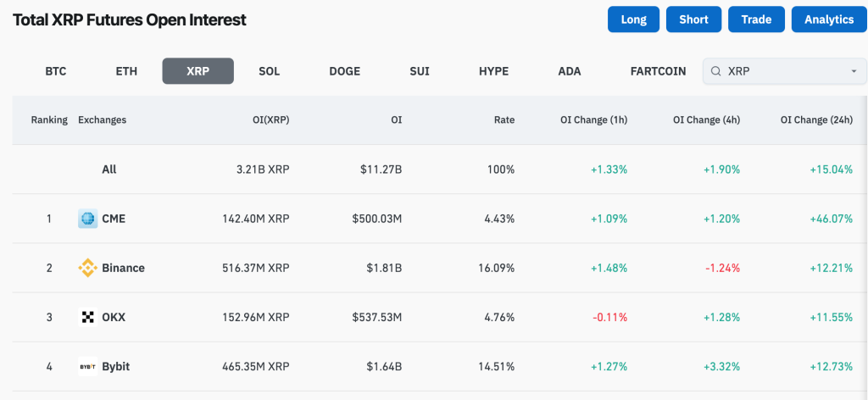Image resolution: width=868 pixels, height=400 pixels.
Task: Click the +1.48% Binance 1h change
Action: [x=608, y=268]
